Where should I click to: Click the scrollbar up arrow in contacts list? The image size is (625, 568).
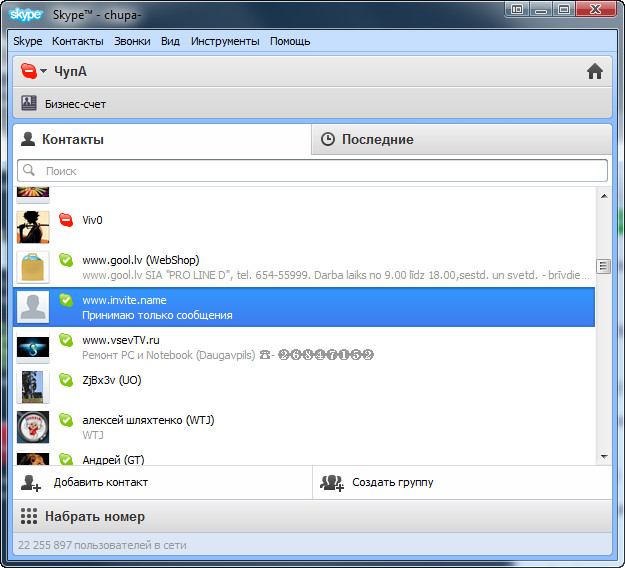coord(603,196)
